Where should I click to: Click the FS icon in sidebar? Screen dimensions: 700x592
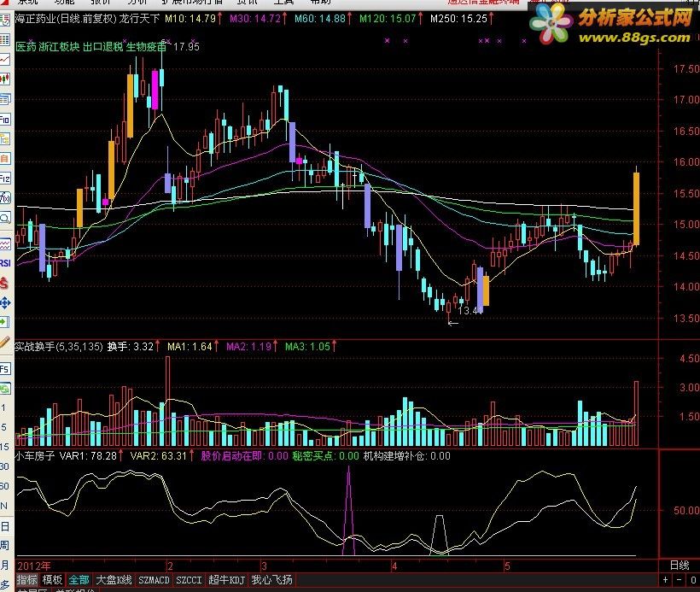(x=4, y=369)
